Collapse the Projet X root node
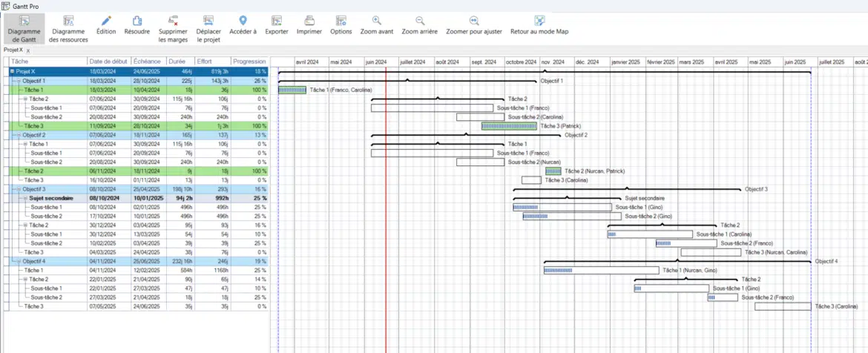The width and height of the screenshot is (868, 353). 12,71
